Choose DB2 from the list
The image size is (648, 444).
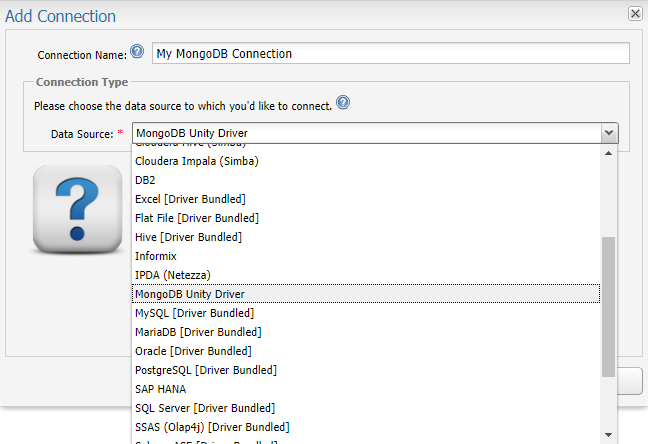tap(366, 180)
